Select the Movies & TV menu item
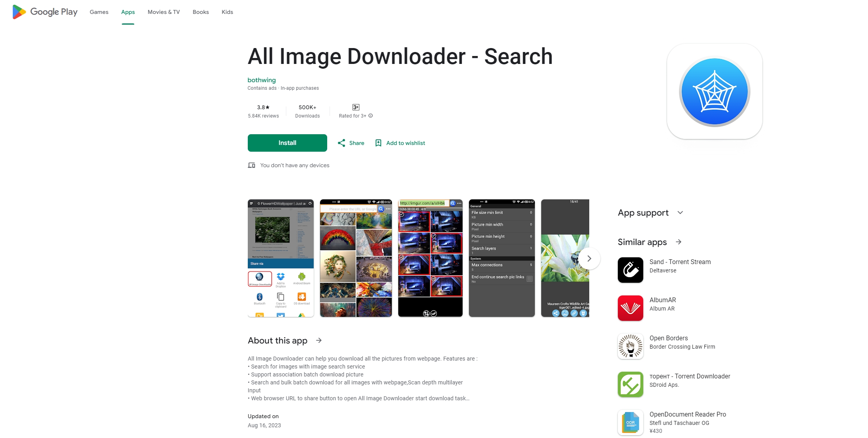 164,12
